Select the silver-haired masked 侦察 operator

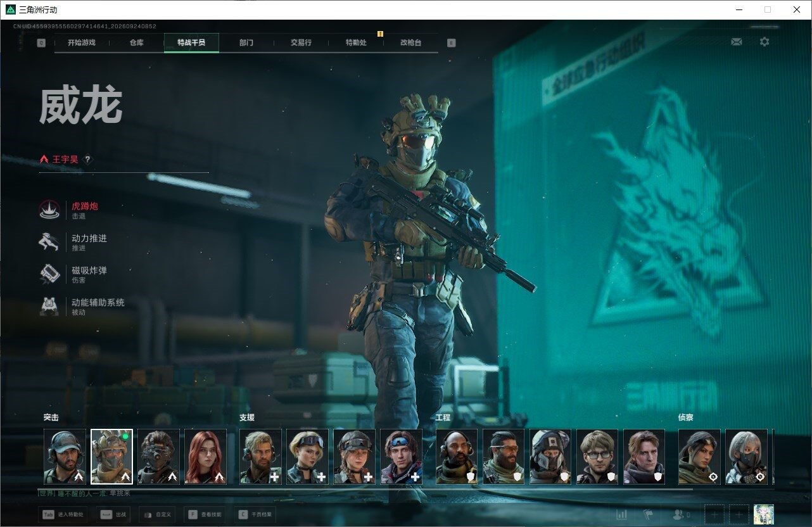coord(746,457)
